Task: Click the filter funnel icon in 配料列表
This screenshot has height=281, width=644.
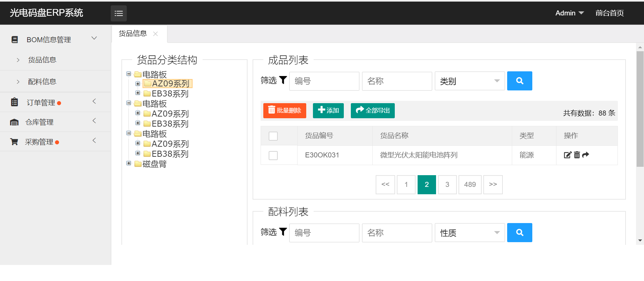Action: coord(283,232)
